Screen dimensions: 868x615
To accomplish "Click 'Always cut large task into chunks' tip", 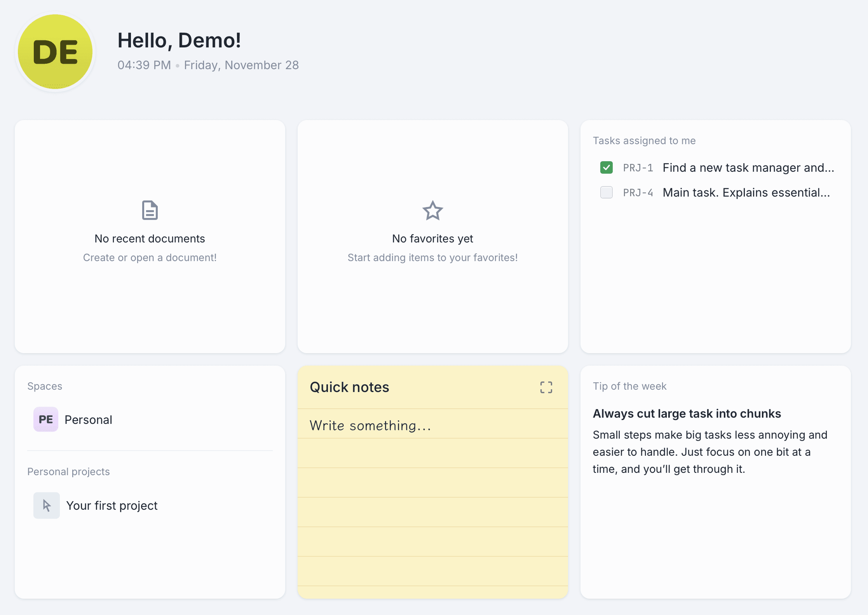I will [687, 413].
